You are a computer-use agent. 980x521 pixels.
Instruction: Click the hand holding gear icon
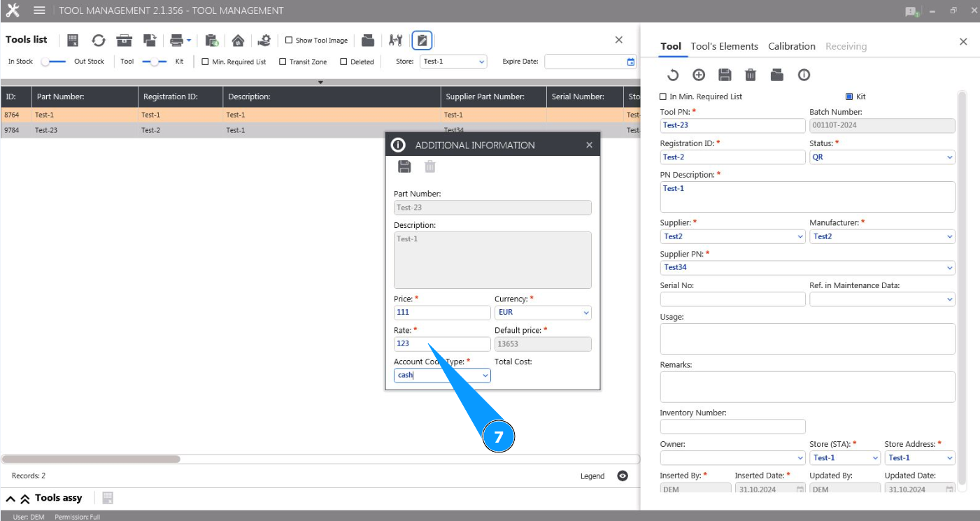click(x=264, y=40)
